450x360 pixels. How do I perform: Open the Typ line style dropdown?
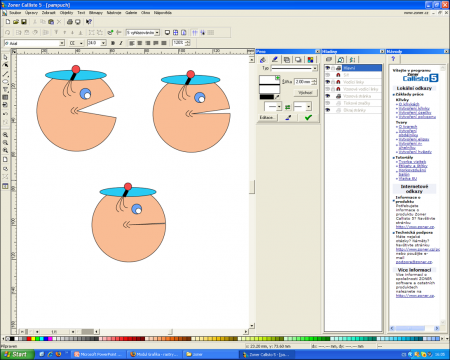click(x=315, y=68)
